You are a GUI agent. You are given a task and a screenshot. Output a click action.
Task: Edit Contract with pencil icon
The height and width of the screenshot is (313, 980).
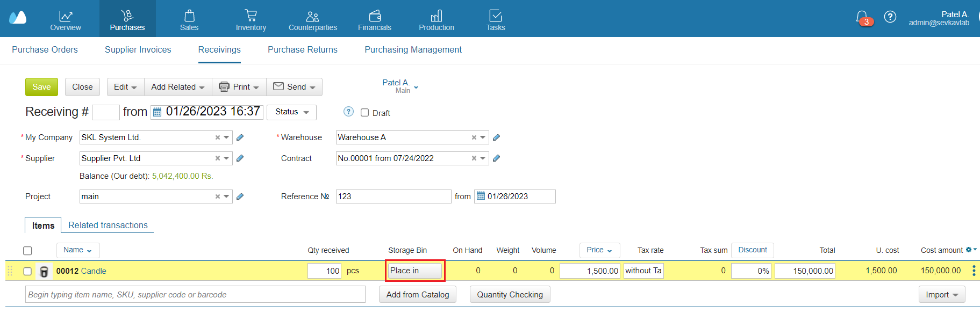[x=496, y=158]
